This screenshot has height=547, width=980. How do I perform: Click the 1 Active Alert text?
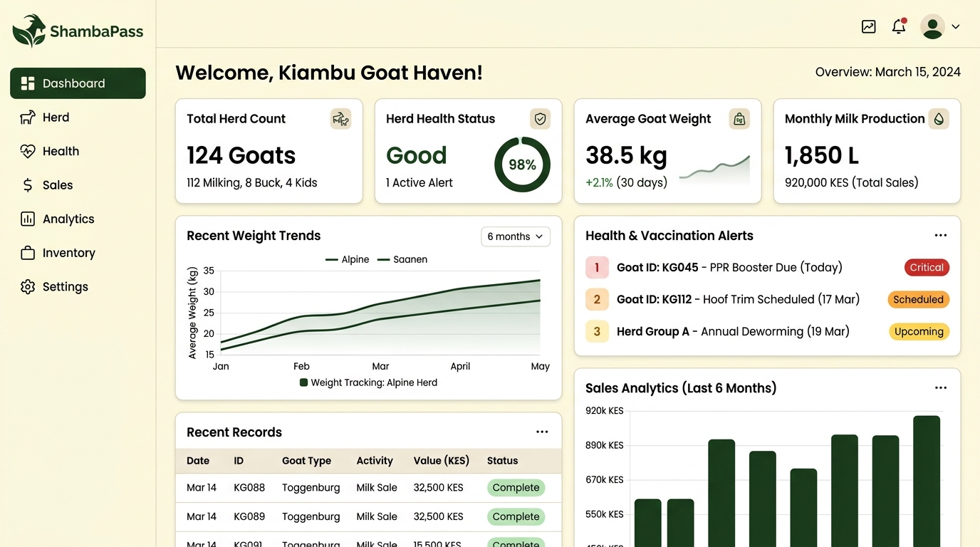419,183
